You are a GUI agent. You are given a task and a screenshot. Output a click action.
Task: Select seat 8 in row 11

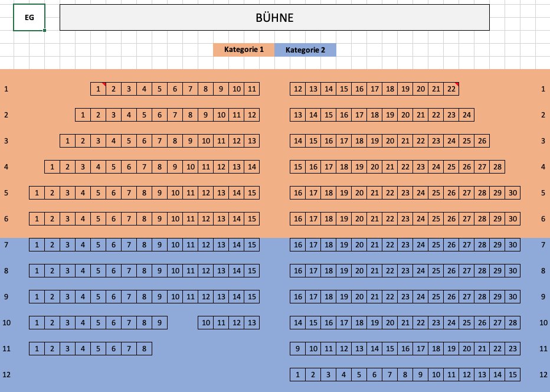(144, 349)
